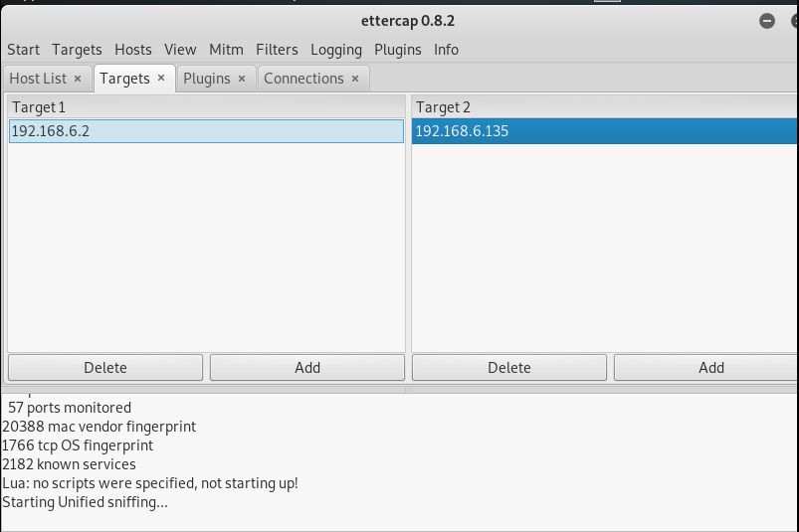
Task: Open the Start menu
Action: tap(23, 50)
